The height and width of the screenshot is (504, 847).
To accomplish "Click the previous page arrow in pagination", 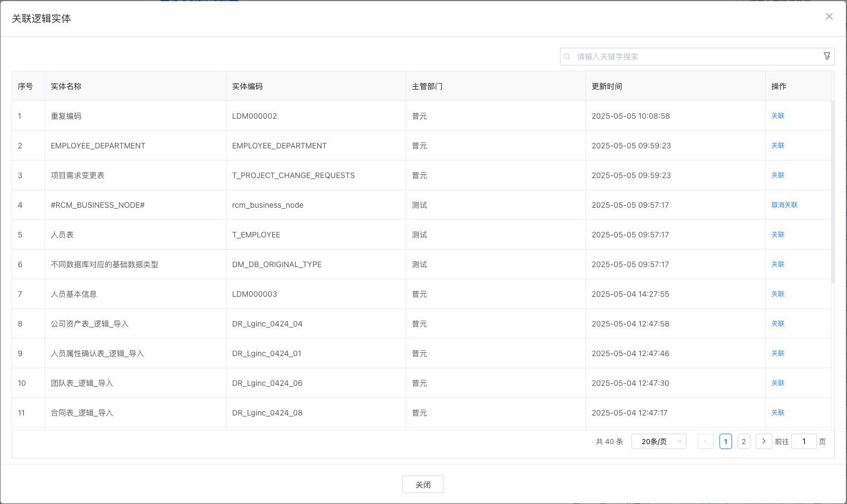I will tap(705, 441).
